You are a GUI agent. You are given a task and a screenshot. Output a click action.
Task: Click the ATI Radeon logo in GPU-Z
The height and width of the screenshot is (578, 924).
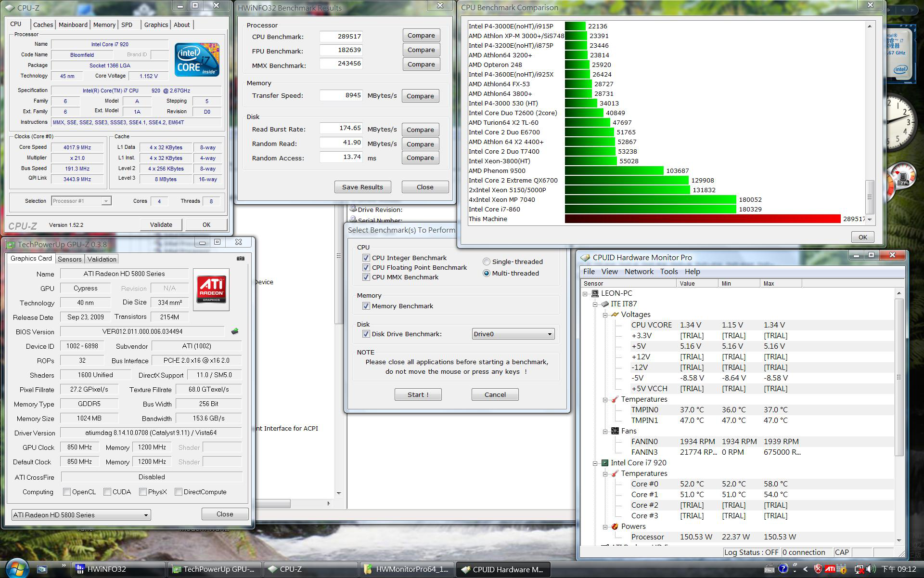(211, 289)
